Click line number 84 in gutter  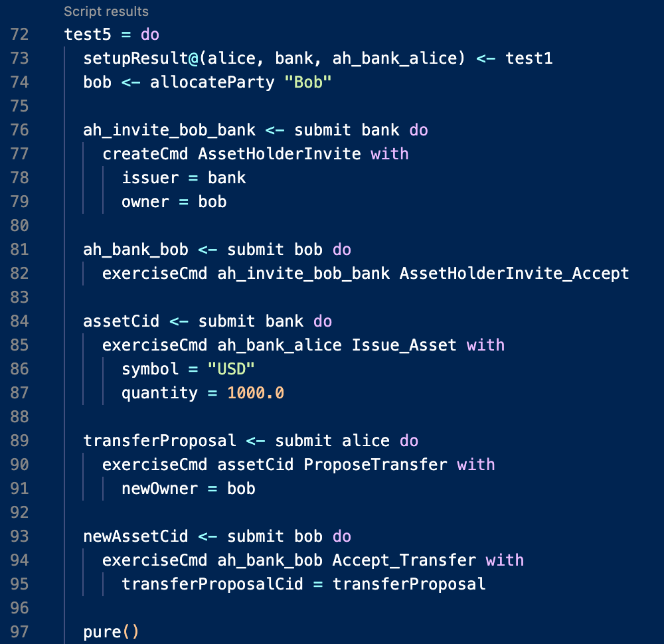[19, 321]
